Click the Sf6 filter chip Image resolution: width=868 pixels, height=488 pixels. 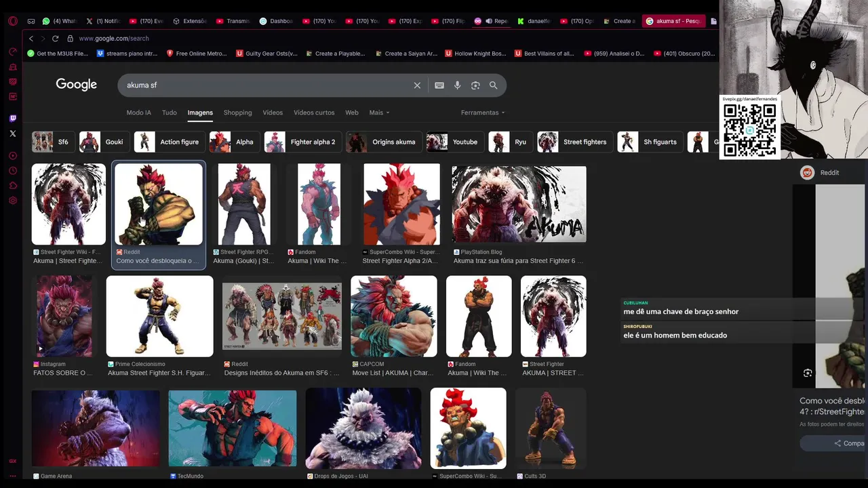52,142
